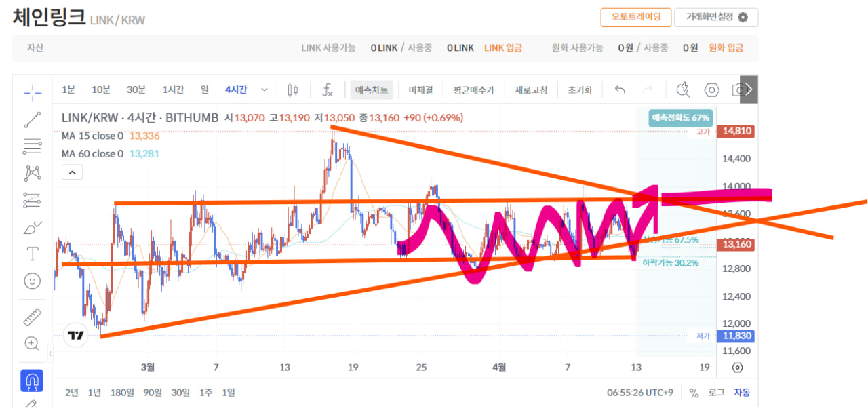This screenshot has height=415, width=868.
Task: Open the emoji sticker tool
Action: [x=32, y=281]
